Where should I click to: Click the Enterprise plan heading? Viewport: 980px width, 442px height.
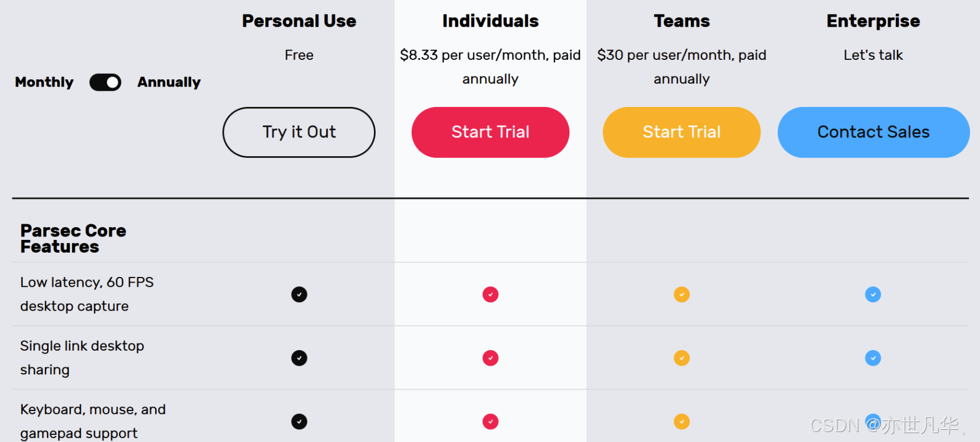click(x=874, y=21)
